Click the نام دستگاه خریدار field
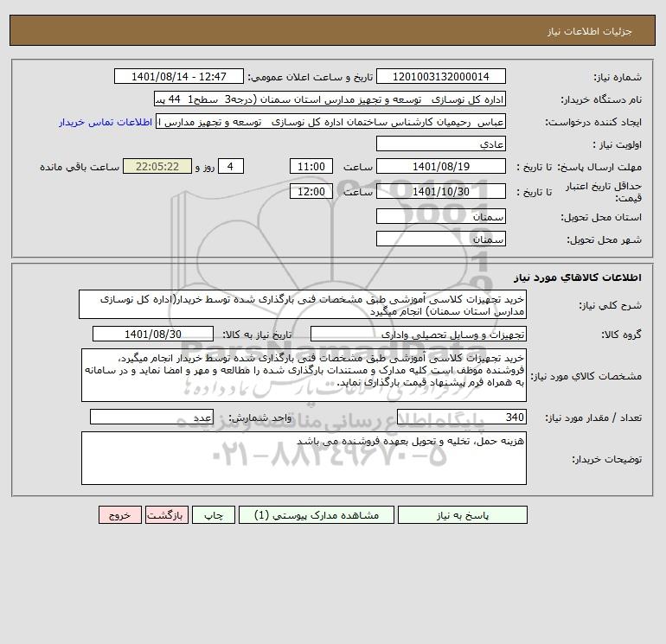Image resolution: width=666 pixels, height=644 pixels. pos(330,99)
